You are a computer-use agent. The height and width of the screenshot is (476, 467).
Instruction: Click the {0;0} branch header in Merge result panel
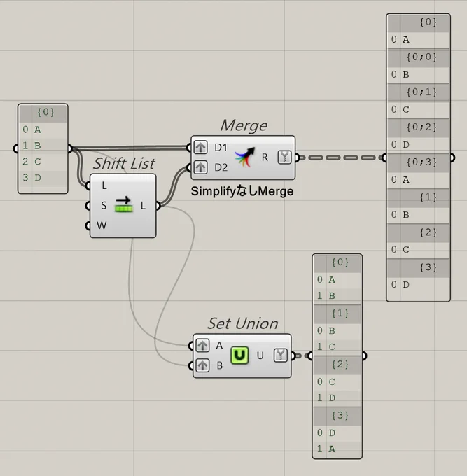[x=418, y=57]
